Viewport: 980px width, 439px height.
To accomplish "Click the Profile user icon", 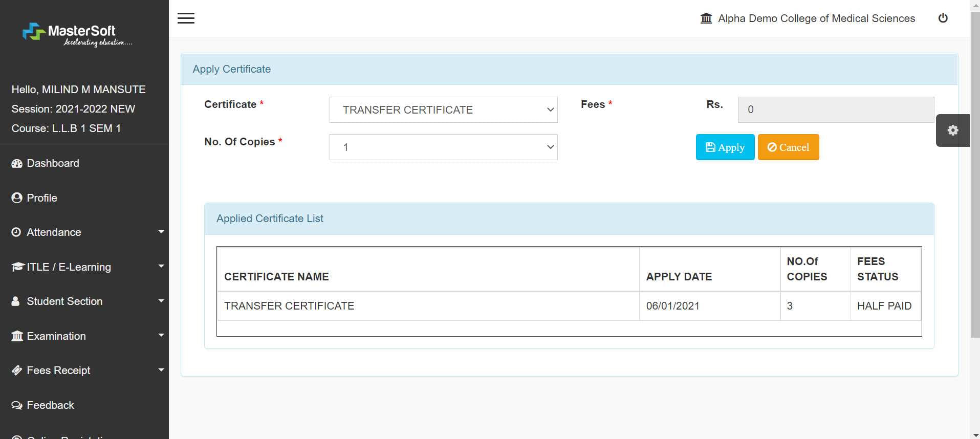I will click(17, 198).
